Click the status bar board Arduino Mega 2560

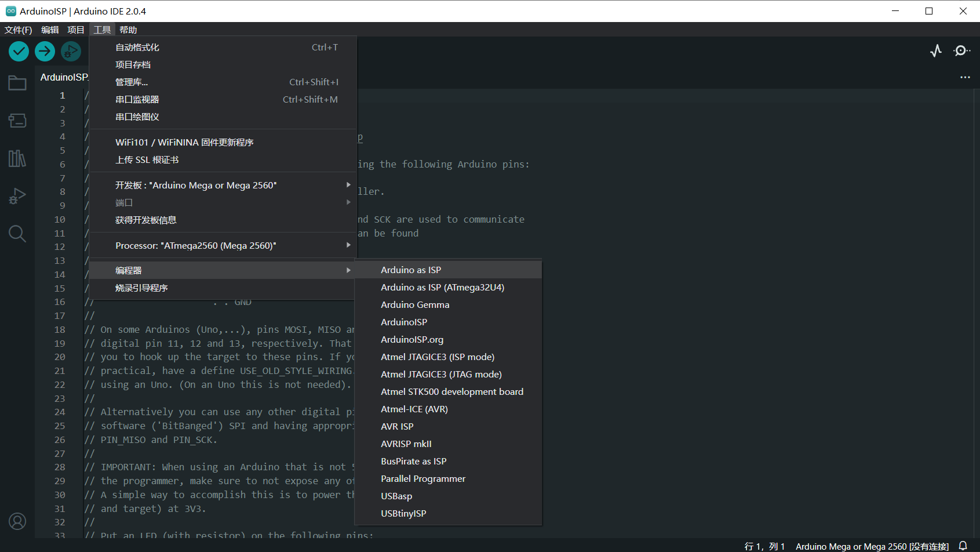click(872, 546)
